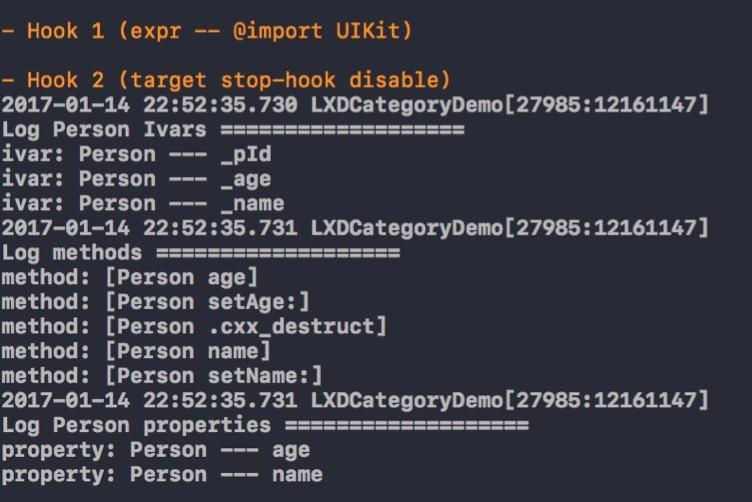Screen dimensions: 752x502
Task: Select the "[Person name]" method line
Action: (x=136, y=351)
